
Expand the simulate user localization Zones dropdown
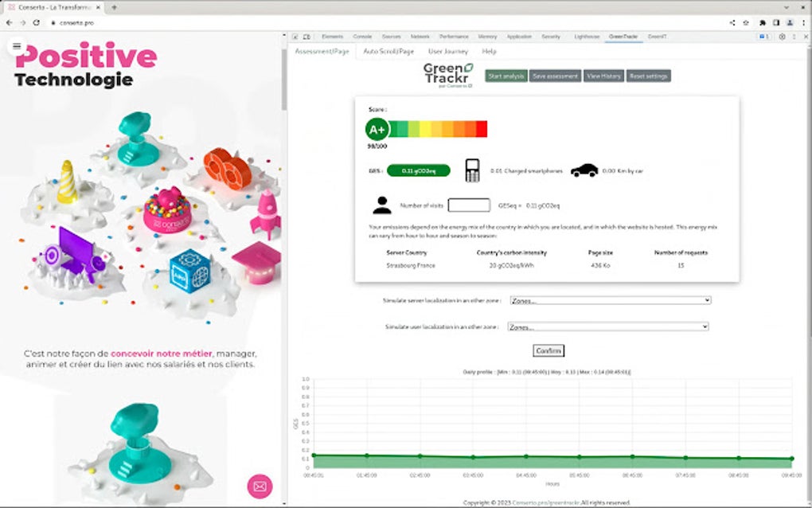click(608, 326)
